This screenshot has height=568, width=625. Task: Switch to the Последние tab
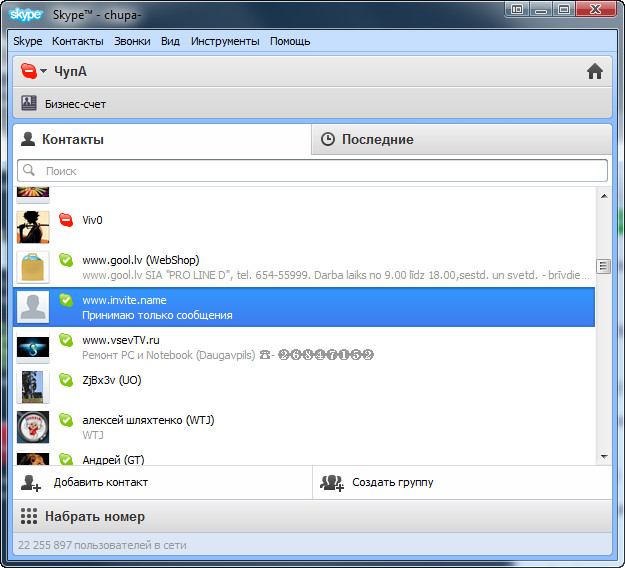(x=462, y=139)
